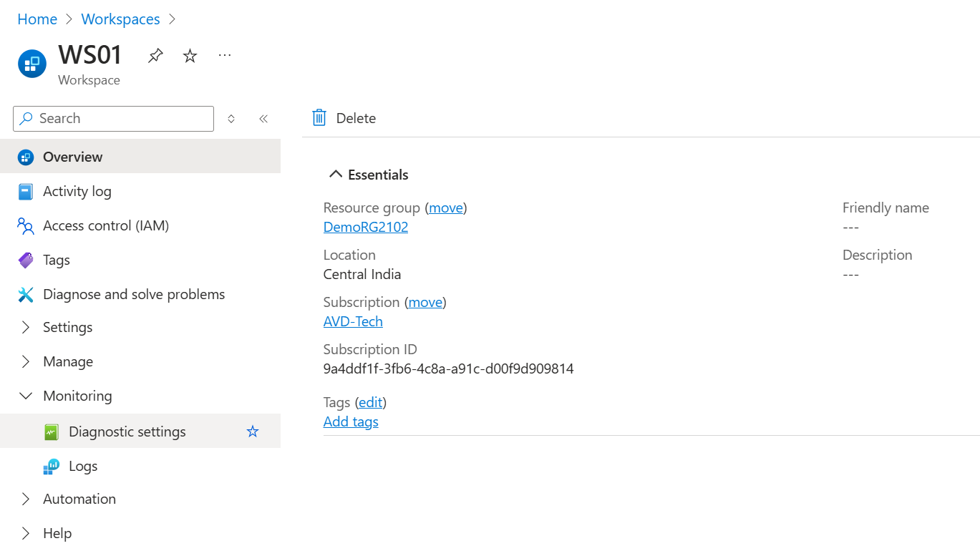Collapse the Essentials section
This screenshot has width=980, height=556.
coord(335,175)
